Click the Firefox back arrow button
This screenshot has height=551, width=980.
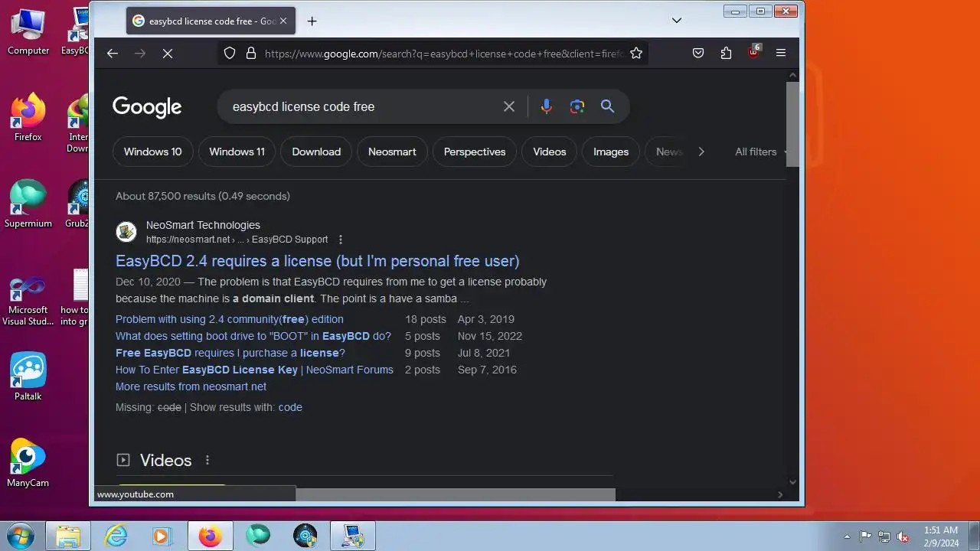tap(113, 54)
